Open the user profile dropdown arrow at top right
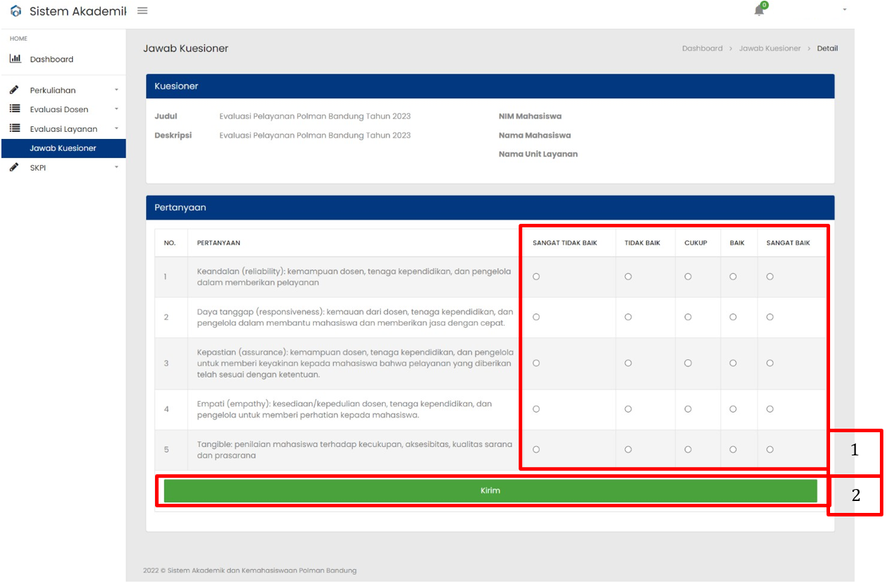Screen dimensions: 889x588 (x=844, y=10)
